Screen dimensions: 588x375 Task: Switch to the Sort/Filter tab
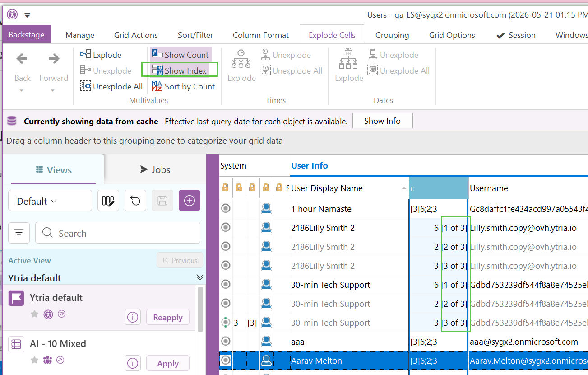coord(195,35)
